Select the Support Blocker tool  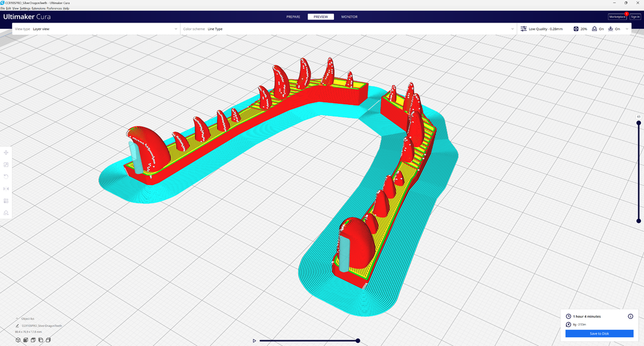point(6,213)
